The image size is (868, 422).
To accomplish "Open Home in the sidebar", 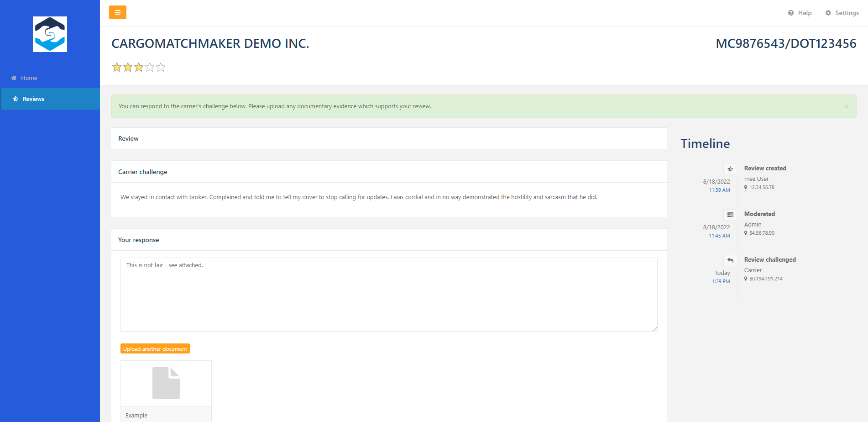I will point(50,78).
